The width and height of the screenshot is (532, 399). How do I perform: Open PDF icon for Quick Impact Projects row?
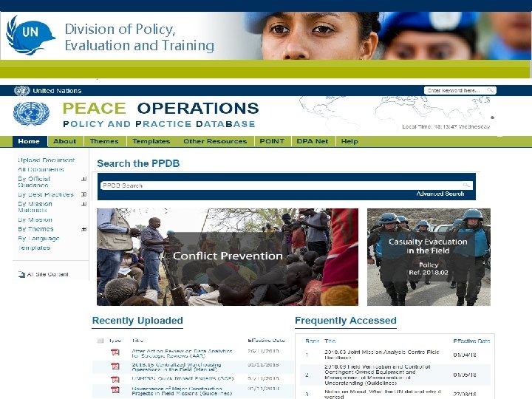(x=115, y=379)
